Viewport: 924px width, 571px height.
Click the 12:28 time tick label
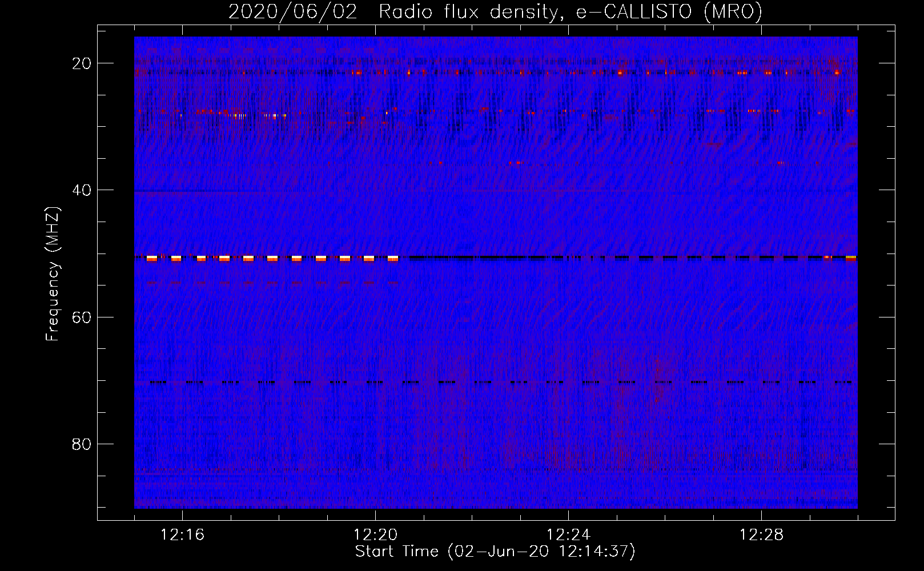coord(761,535)
